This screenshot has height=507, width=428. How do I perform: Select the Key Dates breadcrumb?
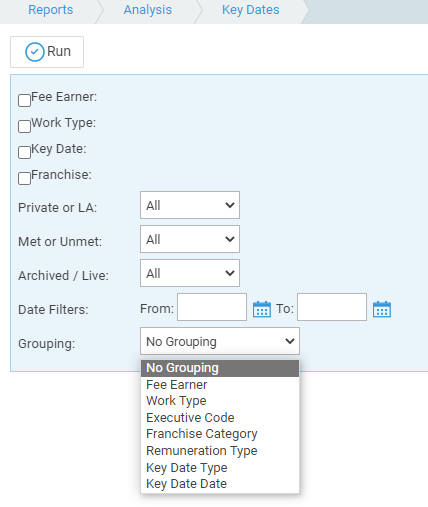(251, 10)
